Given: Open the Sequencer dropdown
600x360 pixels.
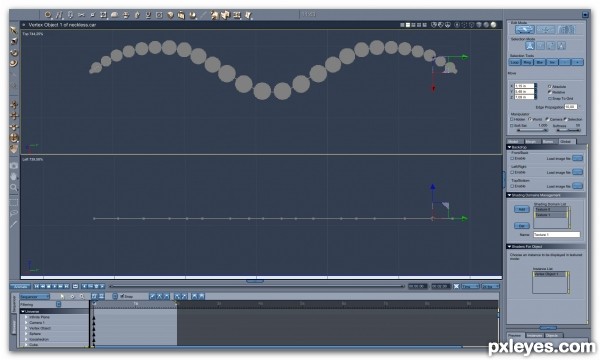Looking at the screenshot, I should point(35,296).
